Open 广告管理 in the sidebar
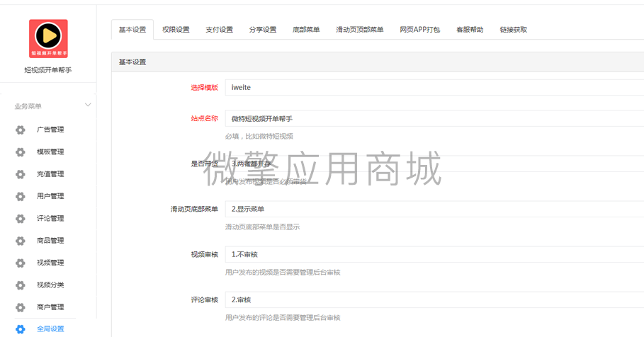 (50, 130)
